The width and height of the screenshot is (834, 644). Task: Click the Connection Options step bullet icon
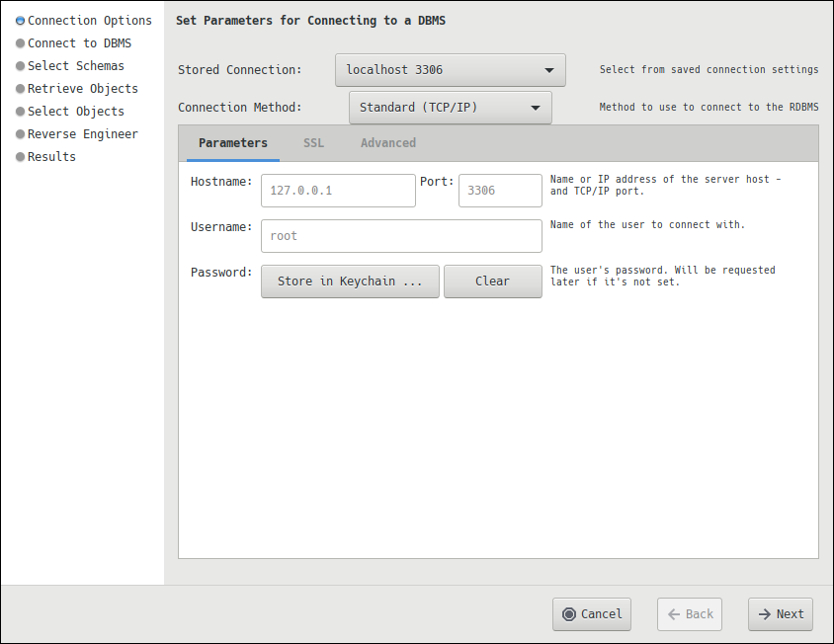[x=20, y=21]
